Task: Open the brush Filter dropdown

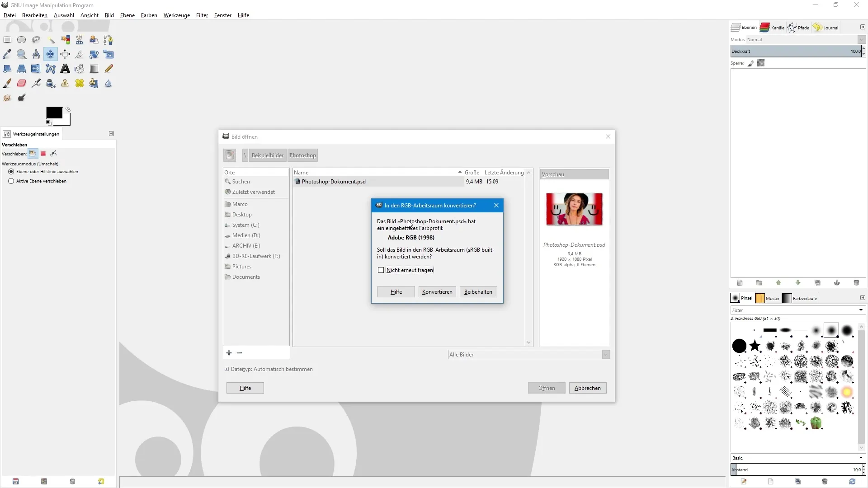Action: pos(861,310)
